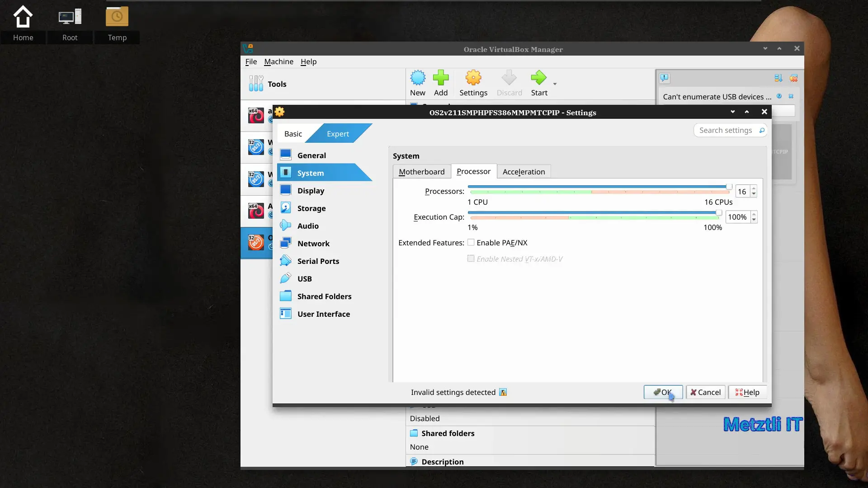Click the OK button to confirm settings

(663, 392)
